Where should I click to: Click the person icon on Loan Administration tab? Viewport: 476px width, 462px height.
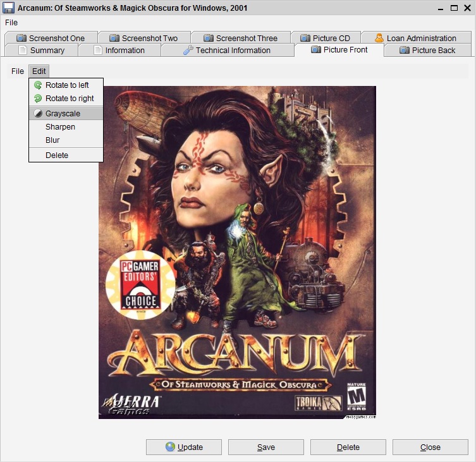coord(379,38)
